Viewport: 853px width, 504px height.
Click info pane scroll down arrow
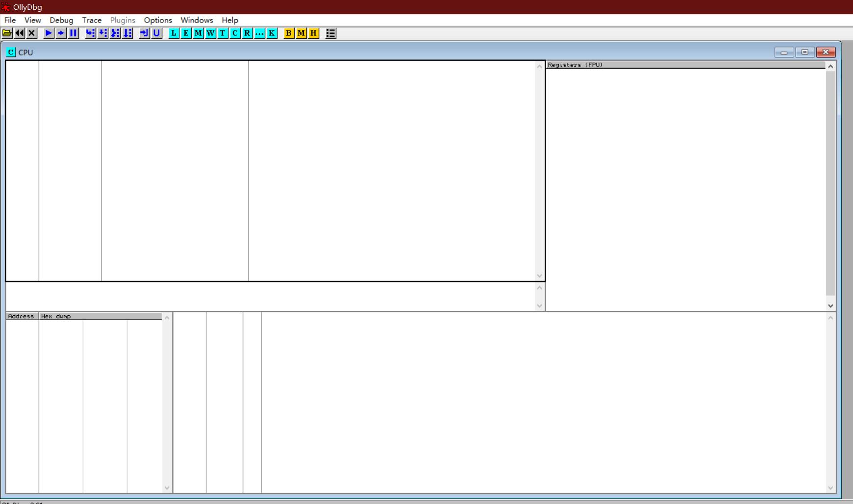tap(540, 305)
